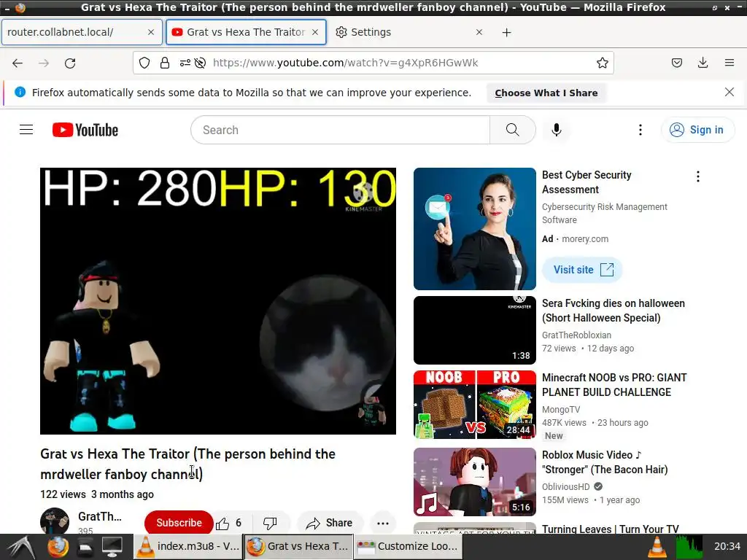
Task: Start voice search with the microphone icon
Action: 556,130
